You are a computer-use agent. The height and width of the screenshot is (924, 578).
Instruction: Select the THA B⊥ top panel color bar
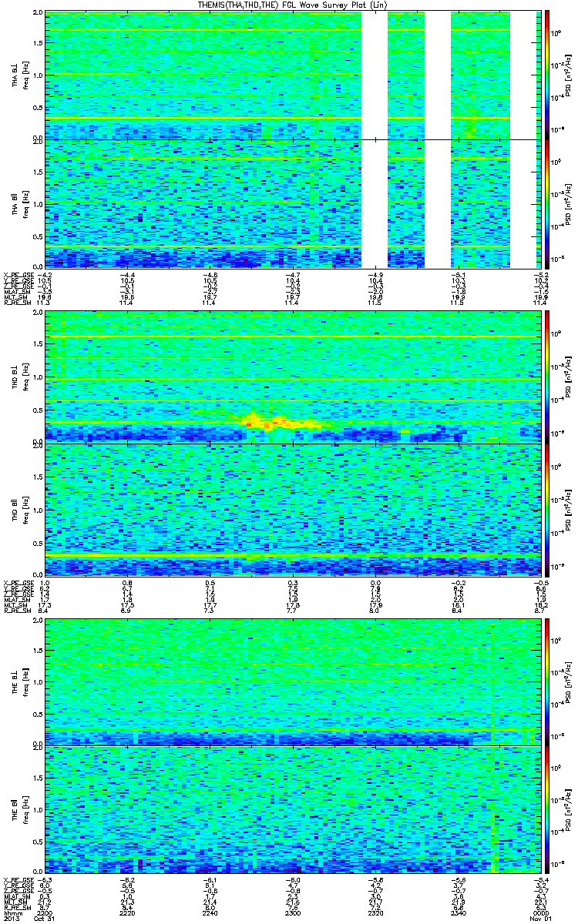pos(547,73)
